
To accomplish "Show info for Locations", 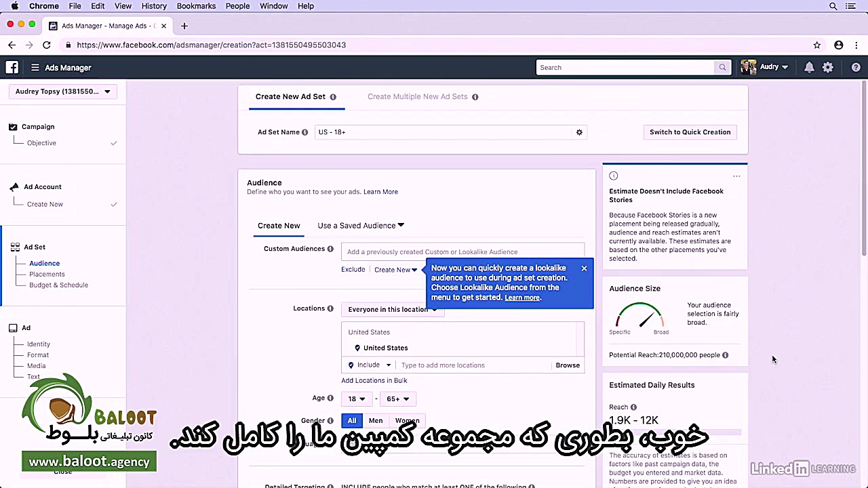I will click(x=331, y=308).
